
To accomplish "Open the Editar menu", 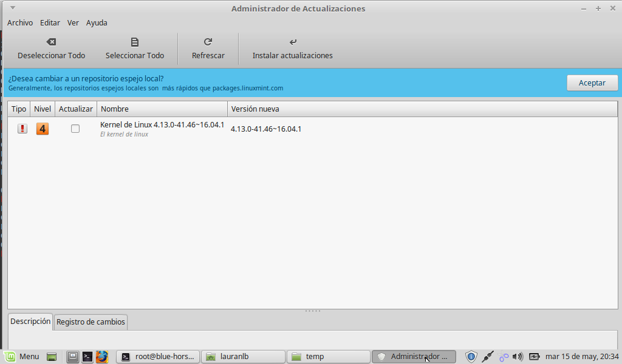I will click(50, 22).
